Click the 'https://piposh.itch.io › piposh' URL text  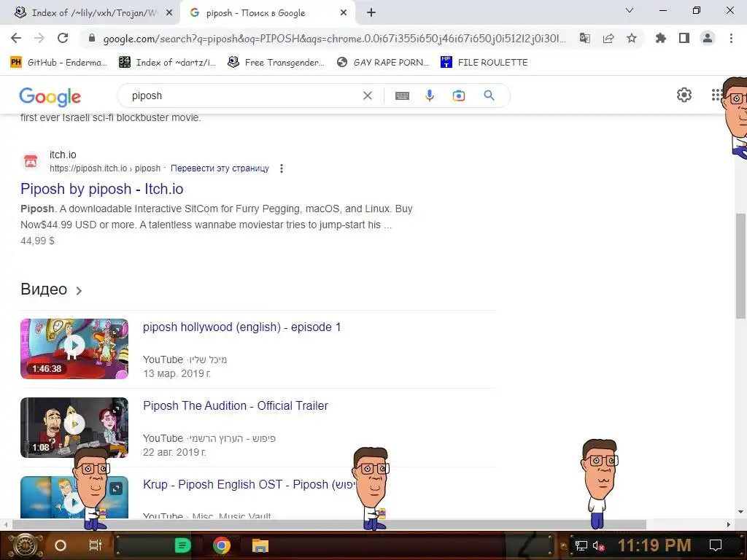[105, 168]
